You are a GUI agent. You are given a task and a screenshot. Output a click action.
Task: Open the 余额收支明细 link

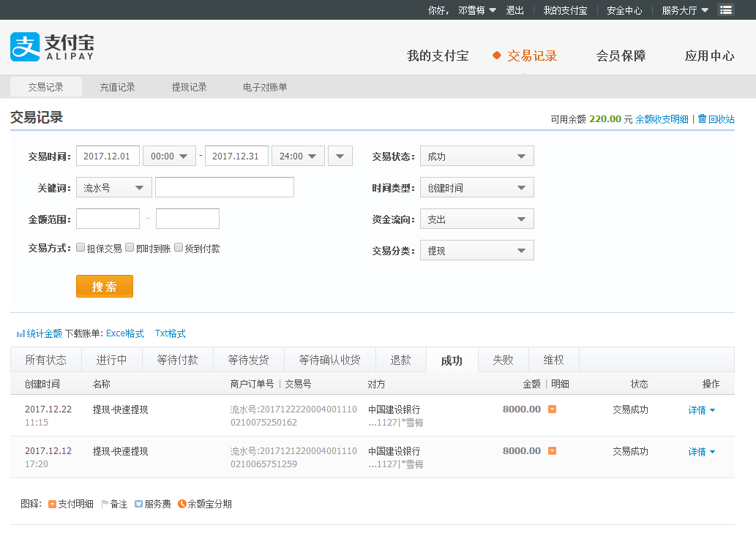(662, 119)
